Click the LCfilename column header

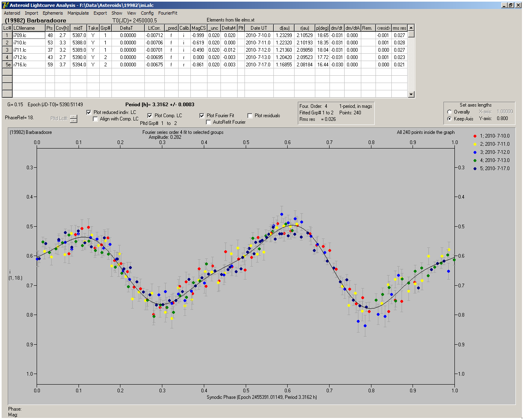29,28
